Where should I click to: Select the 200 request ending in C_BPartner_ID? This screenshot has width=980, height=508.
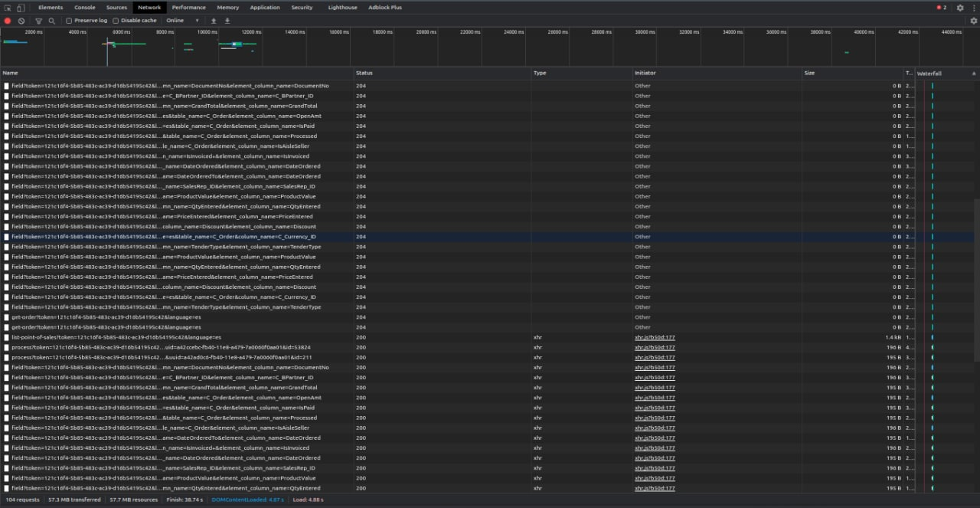pyautogui.click(x=162, y=378)
